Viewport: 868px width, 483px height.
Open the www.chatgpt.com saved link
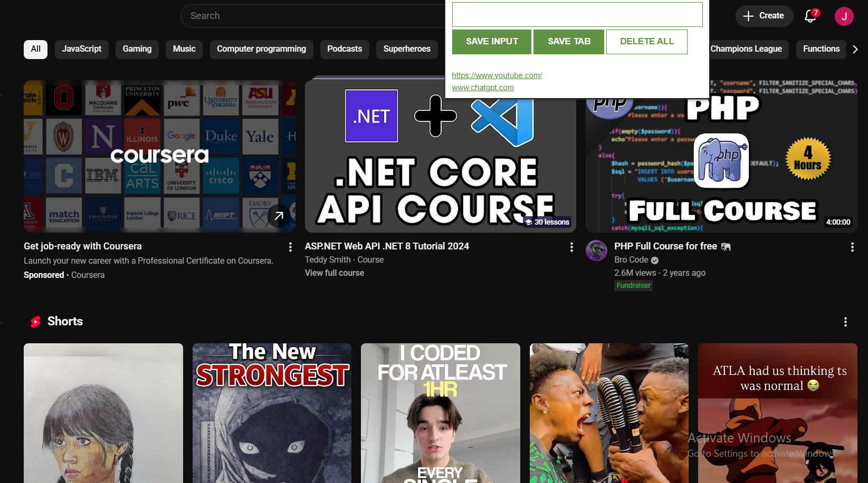482,88
